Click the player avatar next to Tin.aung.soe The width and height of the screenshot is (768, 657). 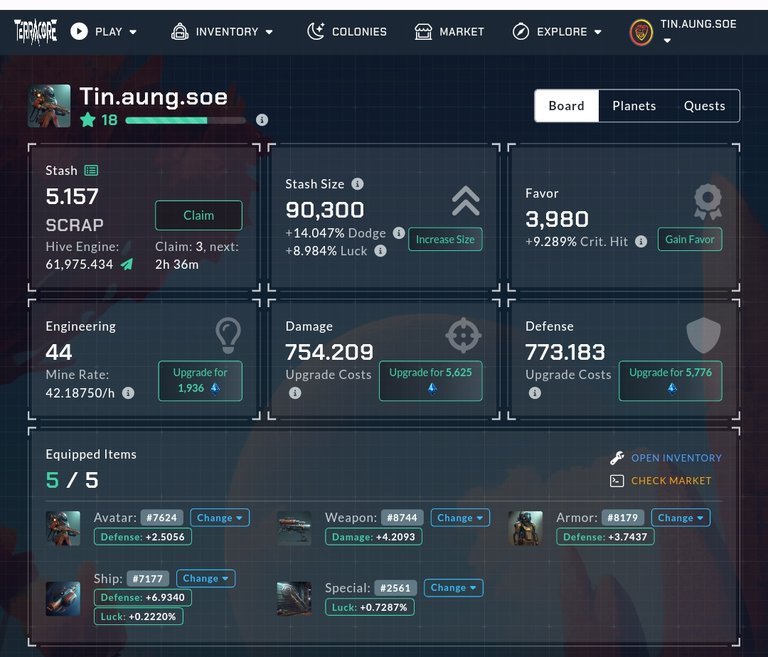click(49, 106)
